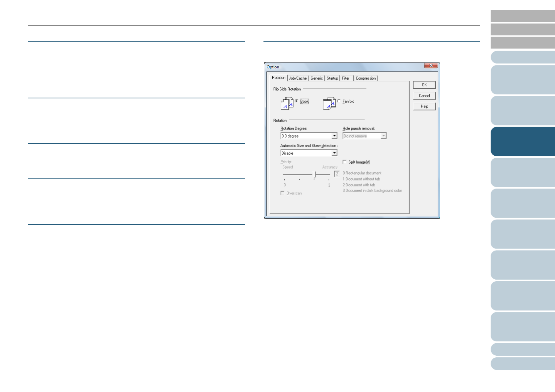Switch to the Filter tab
555x392 pixels.
click(345, 78)
